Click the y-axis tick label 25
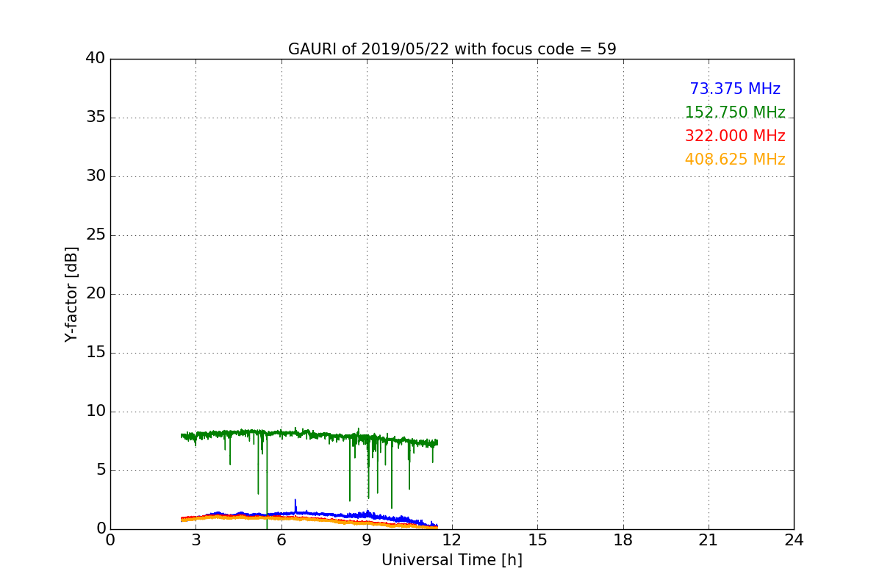 [x=96, y=235]
